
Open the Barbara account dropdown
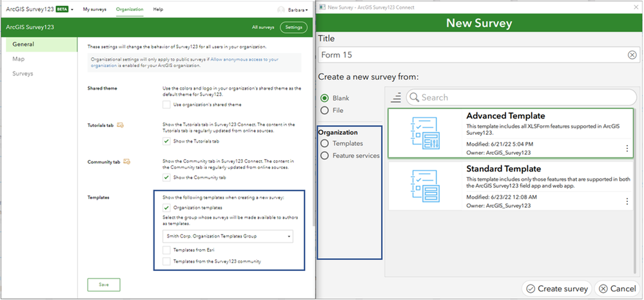pos(298,10)
